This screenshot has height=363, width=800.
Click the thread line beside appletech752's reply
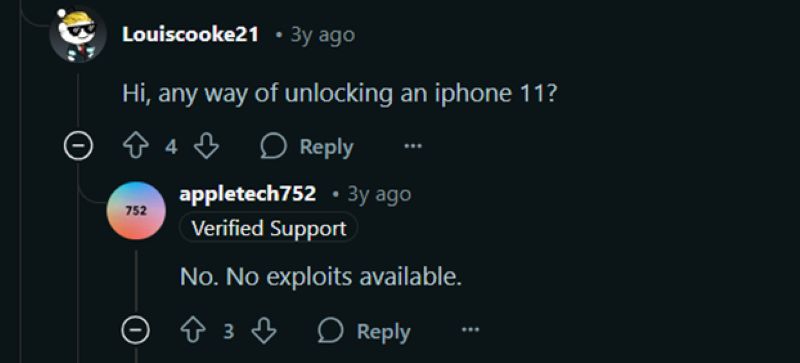pos(135,280)
